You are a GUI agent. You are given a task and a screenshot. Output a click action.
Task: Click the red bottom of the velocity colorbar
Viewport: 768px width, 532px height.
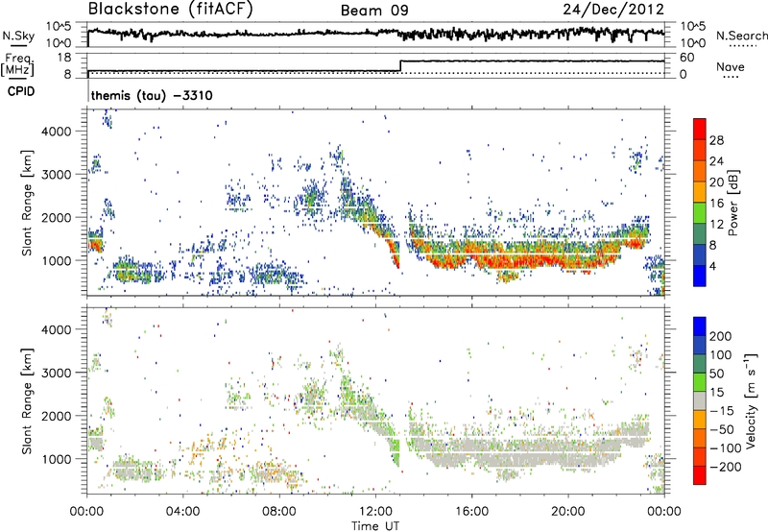(x=700, y=475)
